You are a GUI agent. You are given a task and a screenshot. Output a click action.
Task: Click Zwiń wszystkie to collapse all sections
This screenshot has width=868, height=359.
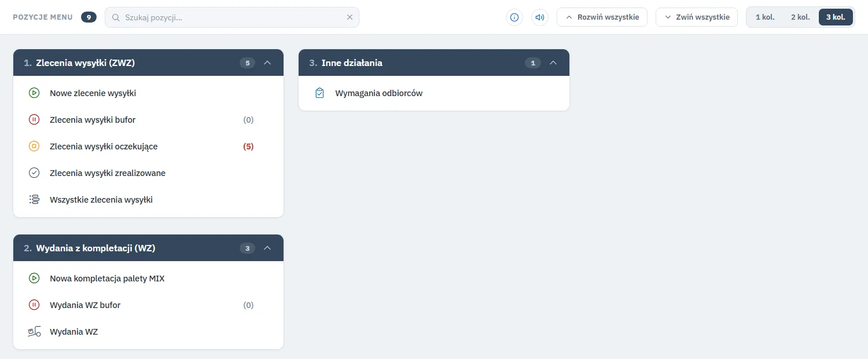click(697, 17)
